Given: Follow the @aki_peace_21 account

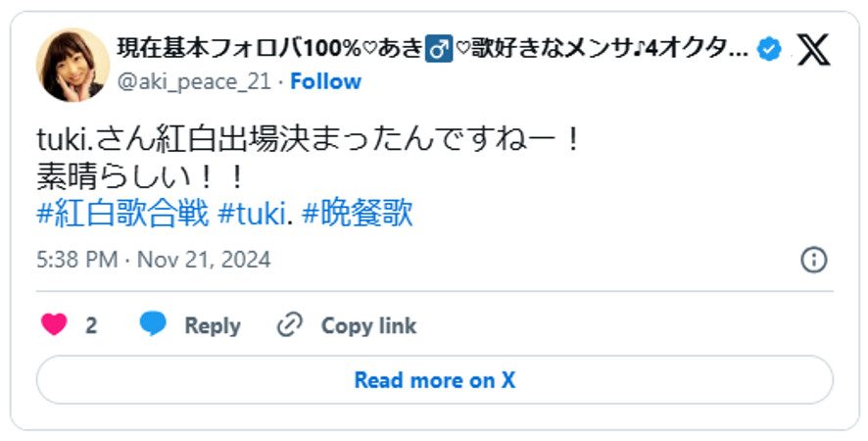Looking at the screenshot, I should tap(326, 81).
